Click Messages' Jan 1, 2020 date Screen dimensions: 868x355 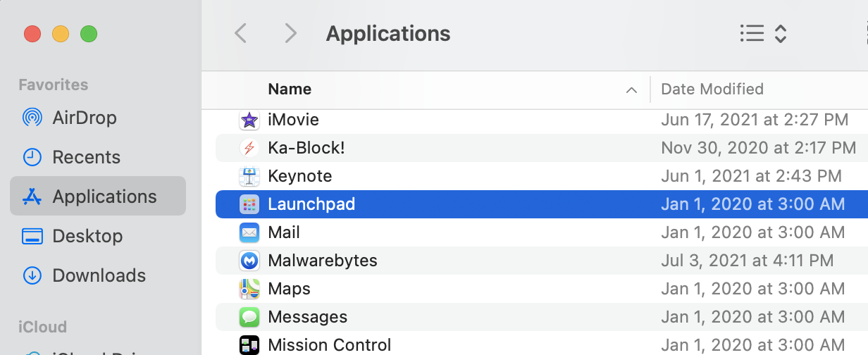click(752, 317)
